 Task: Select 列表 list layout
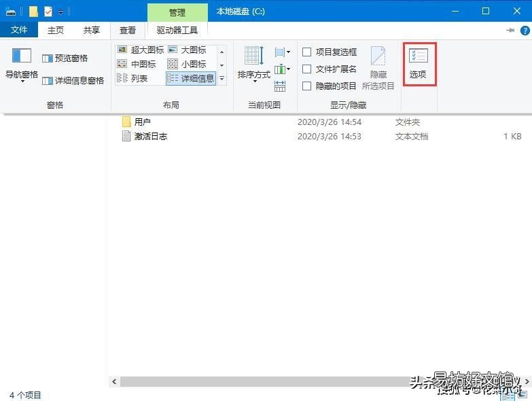point(132,78)
